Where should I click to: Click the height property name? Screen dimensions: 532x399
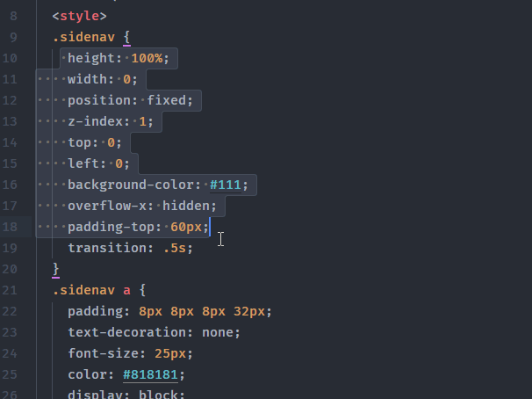93,58
